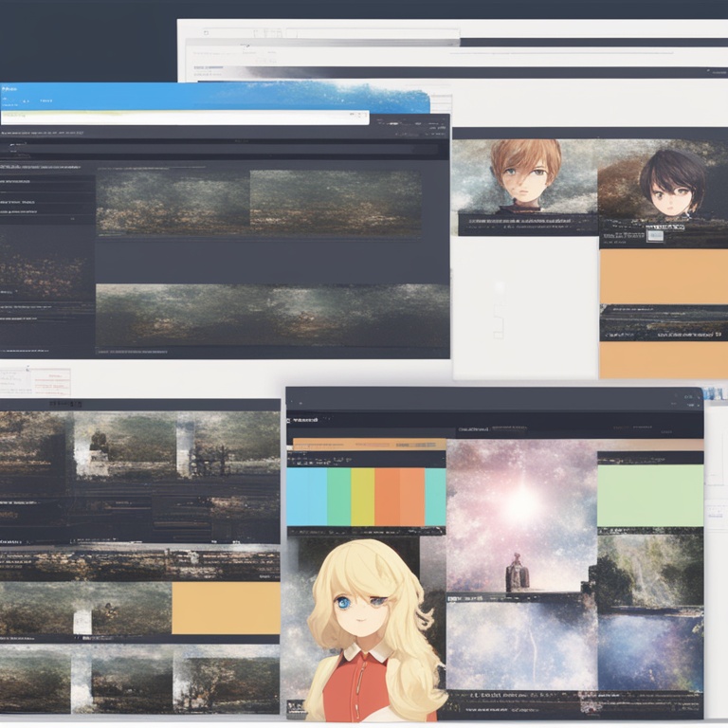Image resolution: width=728 pixels, height=728 pixels.
Task: Open the wide panorama in dark window
Action: tap(273, 315)
